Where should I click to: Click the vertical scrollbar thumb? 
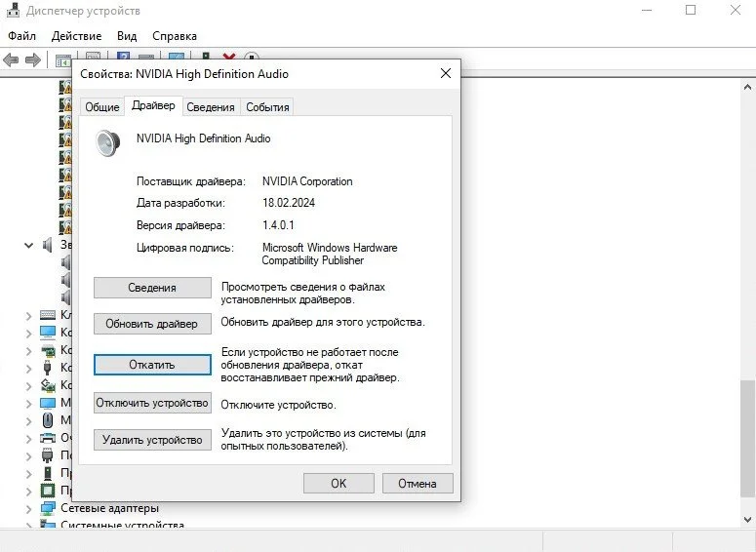tap(747, 438)
